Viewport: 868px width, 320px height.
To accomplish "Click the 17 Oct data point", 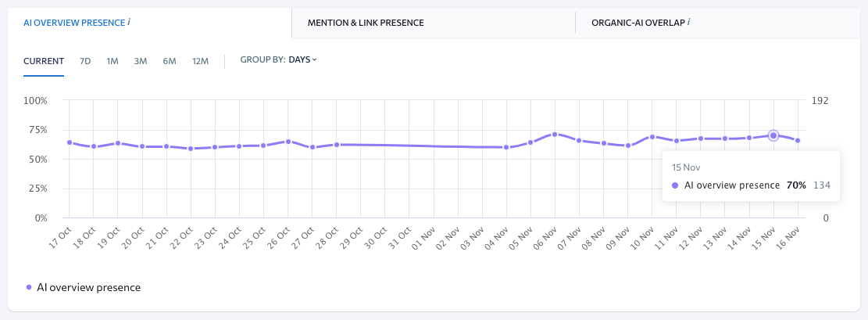I will pyautogui.click(x=70, y=142).
